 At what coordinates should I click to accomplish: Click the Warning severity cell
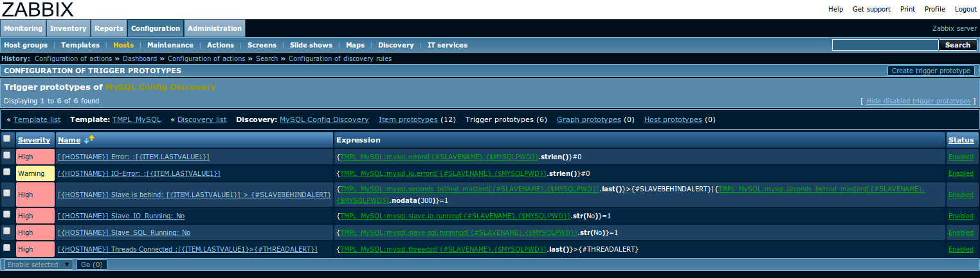[35, 173]
